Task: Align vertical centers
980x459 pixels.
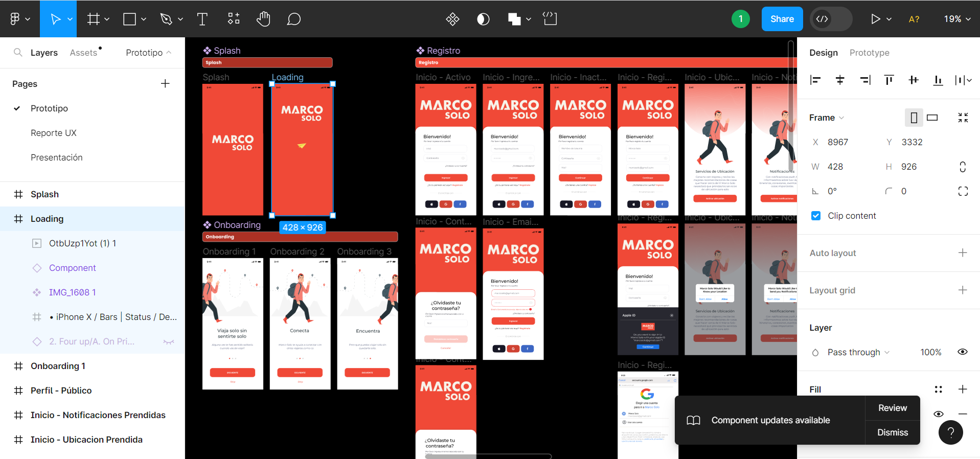Action: (914, 80)
